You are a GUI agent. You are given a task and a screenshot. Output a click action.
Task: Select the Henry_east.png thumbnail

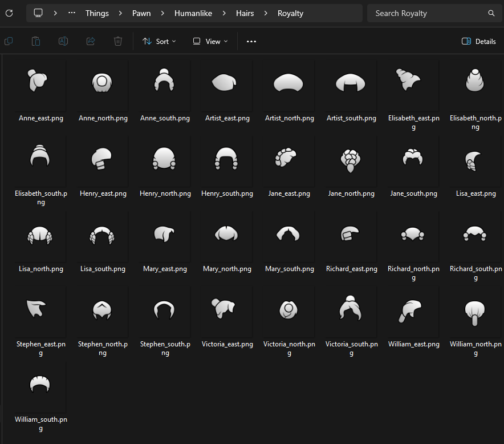pyautogui.click(x=101, y=158)
